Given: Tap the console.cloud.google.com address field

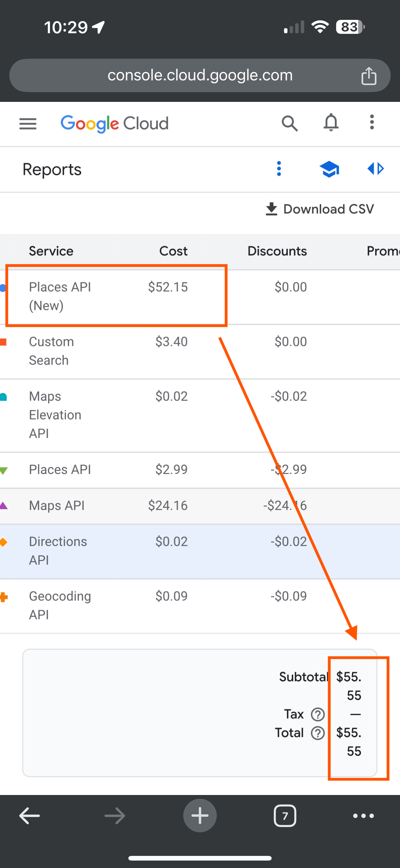Looking at the screenshot, I should point(200,75).
